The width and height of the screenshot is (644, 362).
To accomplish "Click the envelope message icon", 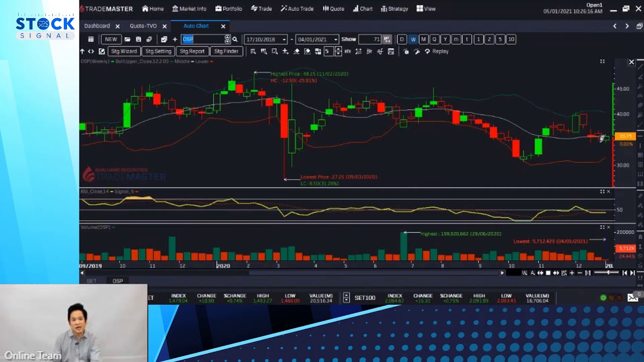I will pos(632,297).
